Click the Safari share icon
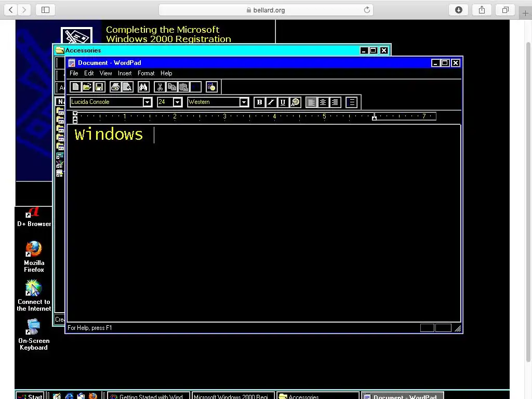The width and height of the screenshot is (532, 399). (482, 10)
